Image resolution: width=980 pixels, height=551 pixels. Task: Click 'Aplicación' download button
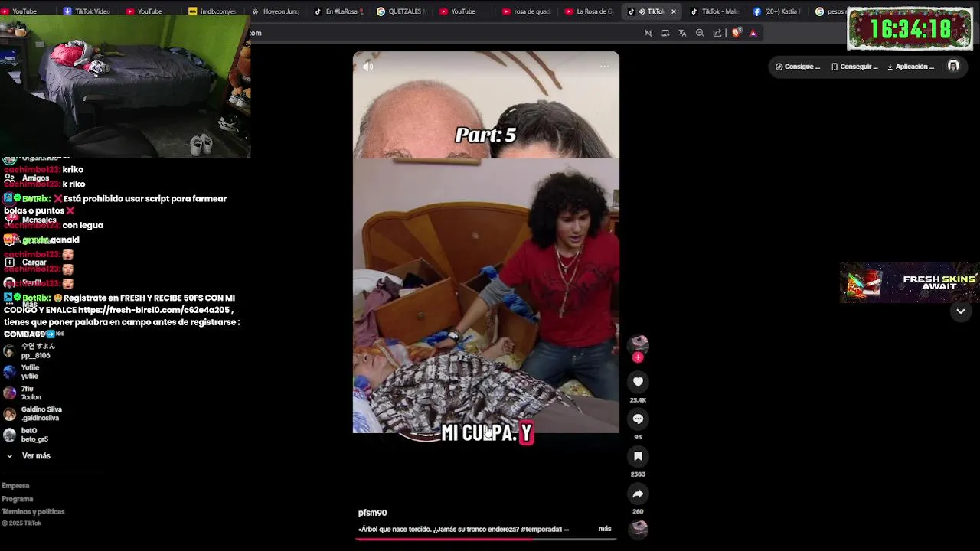[911, 67]
